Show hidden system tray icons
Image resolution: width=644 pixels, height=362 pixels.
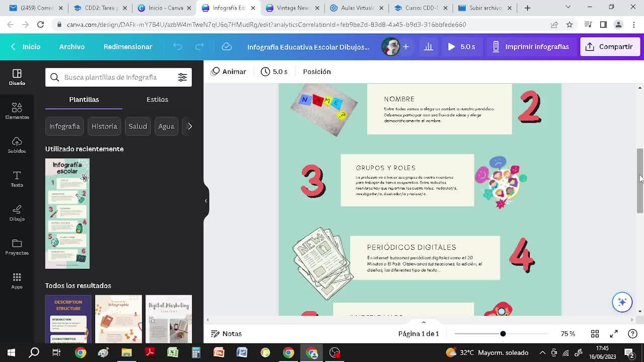pyautogui.click(x=542, y=352)
